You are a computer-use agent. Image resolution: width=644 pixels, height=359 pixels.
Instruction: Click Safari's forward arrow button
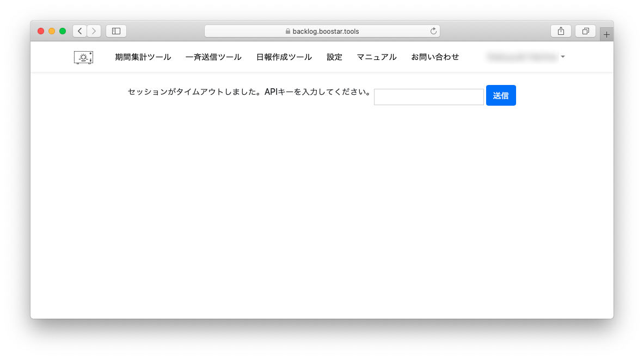94,31
